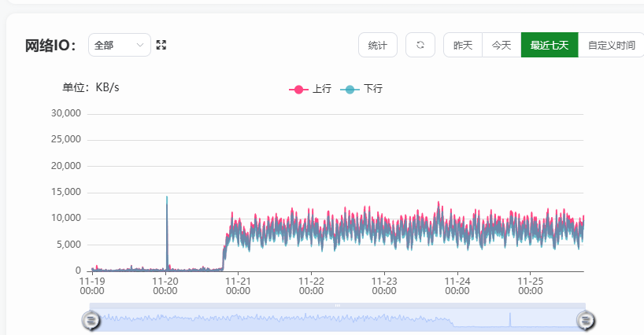Click the small grip at top of zoom bar
The width and height of the screenshot is (644, 335).
(x=338, y=305)
